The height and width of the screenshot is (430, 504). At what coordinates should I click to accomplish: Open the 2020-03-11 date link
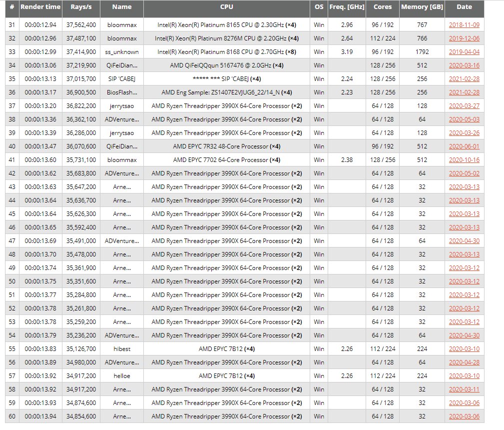pyautogui.click(x=464, y=389)
